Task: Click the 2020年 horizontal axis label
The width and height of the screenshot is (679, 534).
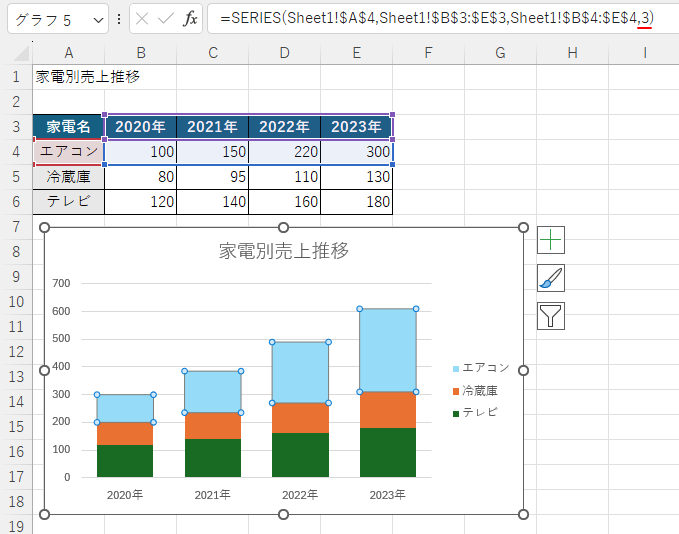Action: [x=125, y=495]
